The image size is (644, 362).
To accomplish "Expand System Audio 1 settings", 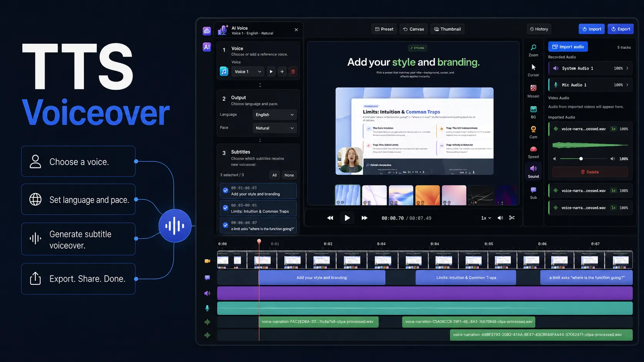I will [x=627, y=68].
